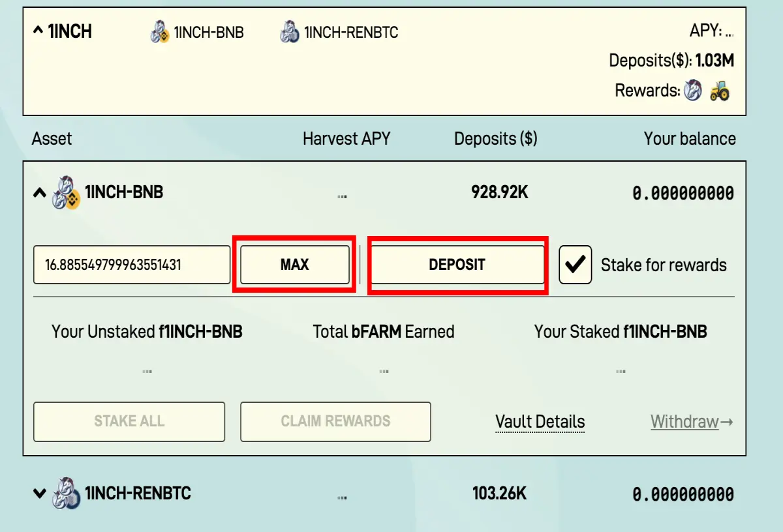
Task: Expand the 1INCH-RENBTC vault row
Action: [x=40, y=493]
